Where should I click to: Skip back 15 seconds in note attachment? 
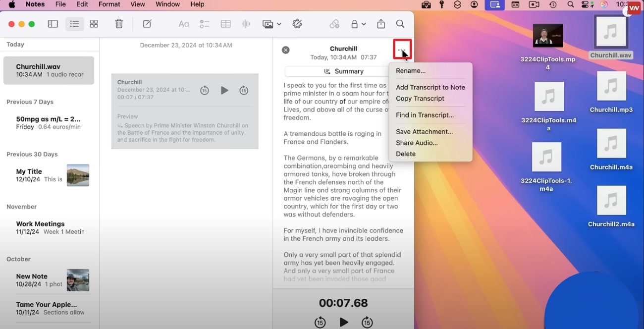click(x=205, y=90)
